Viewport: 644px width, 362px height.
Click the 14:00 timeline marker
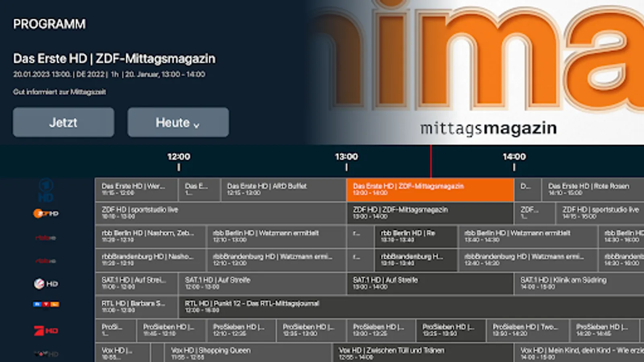point(514,161)
